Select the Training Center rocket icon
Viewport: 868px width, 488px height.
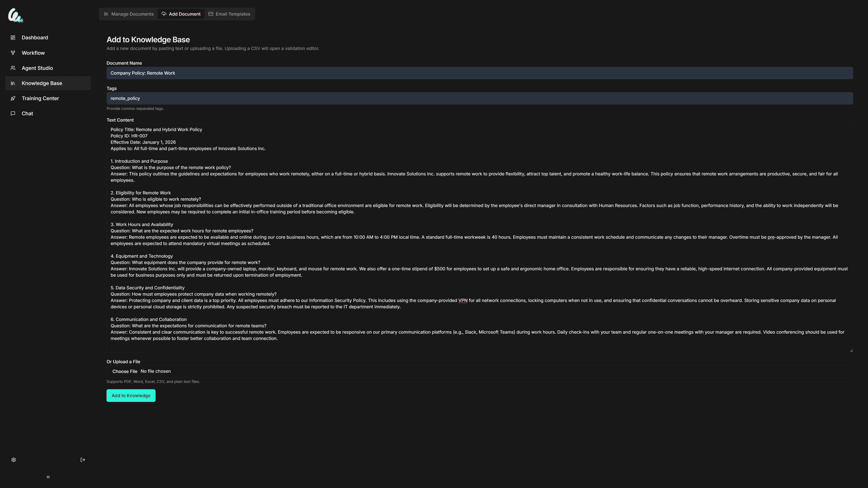13,98
